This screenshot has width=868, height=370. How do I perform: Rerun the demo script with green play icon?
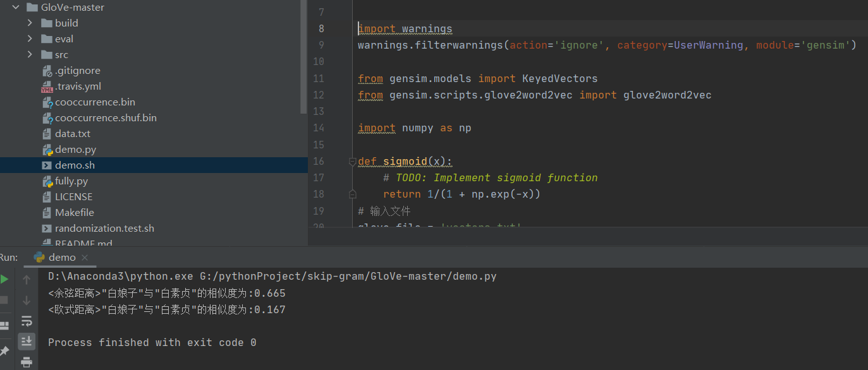coord(4,278)
